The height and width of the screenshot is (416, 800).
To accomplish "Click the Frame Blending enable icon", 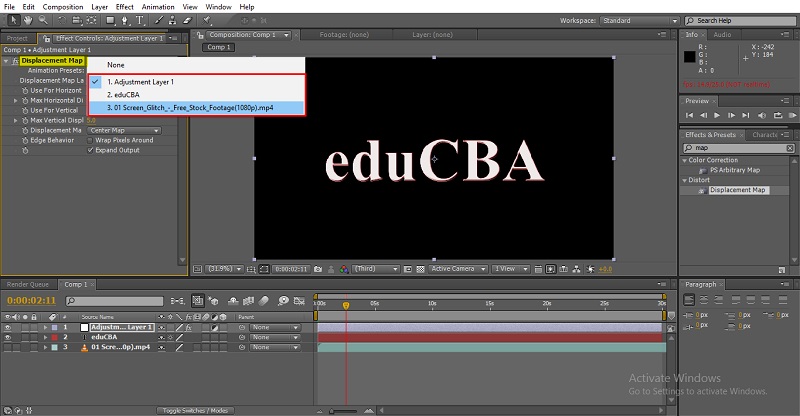I will click(x=248, y=301).
